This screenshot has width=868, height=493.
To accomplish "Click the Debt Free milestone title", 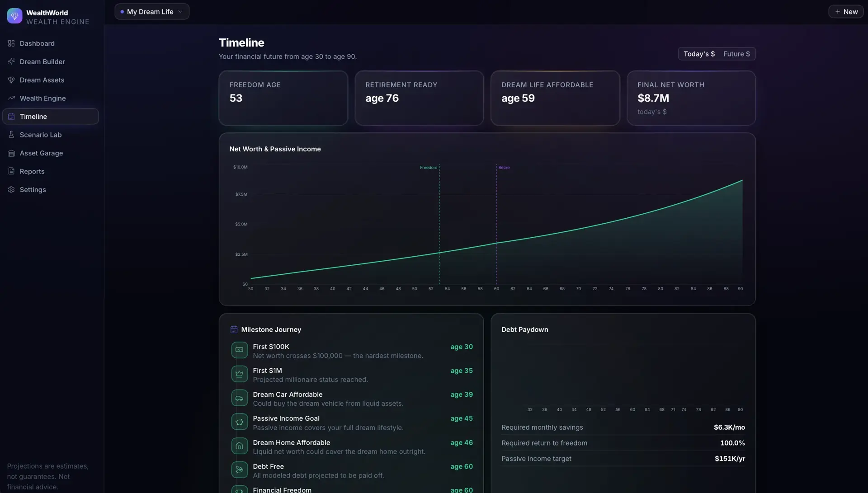I will (x=268, y=466).
